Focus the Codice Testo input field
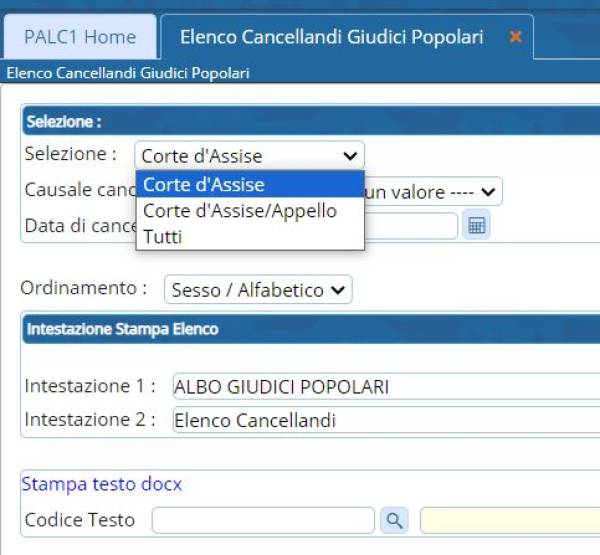600x555 pixels. point(263,520)
